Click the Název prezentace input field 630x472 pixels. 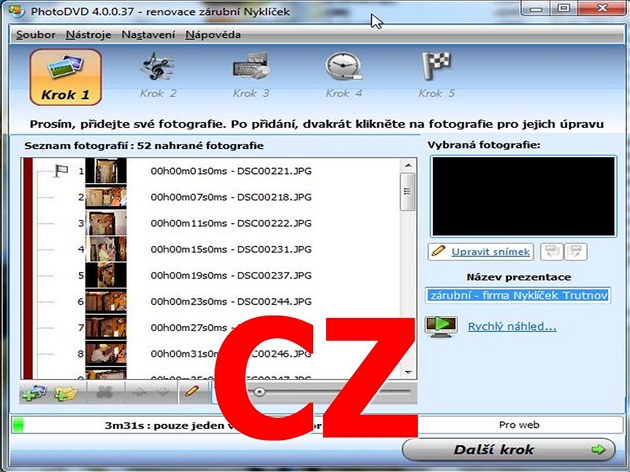click(518, 295)
